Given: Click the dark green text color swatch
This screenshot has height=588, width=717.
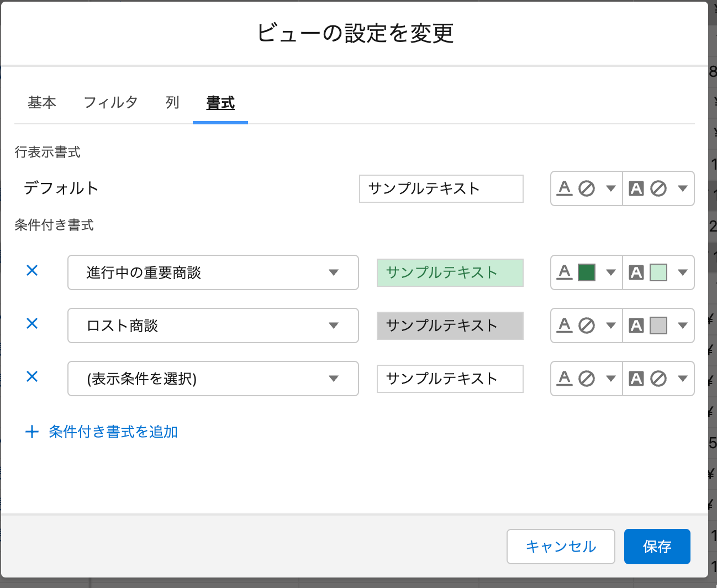Looking at the screenshot, I should [586, 272].
